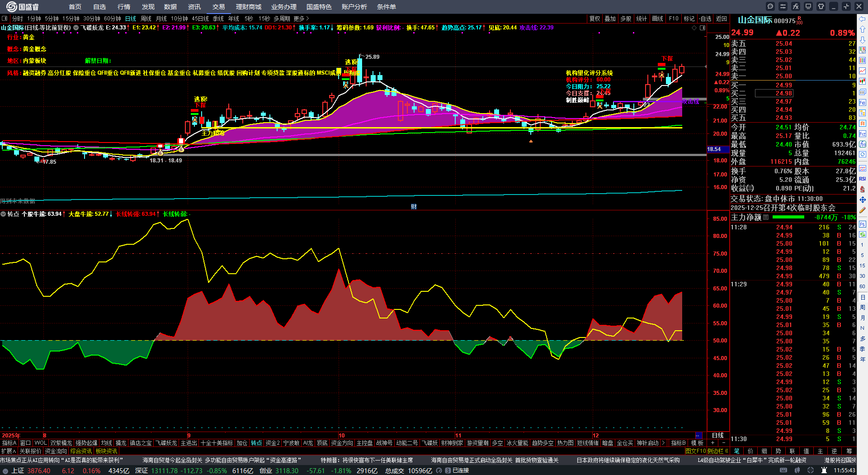Click the + button to add indicator pane

tap(713, 443)
